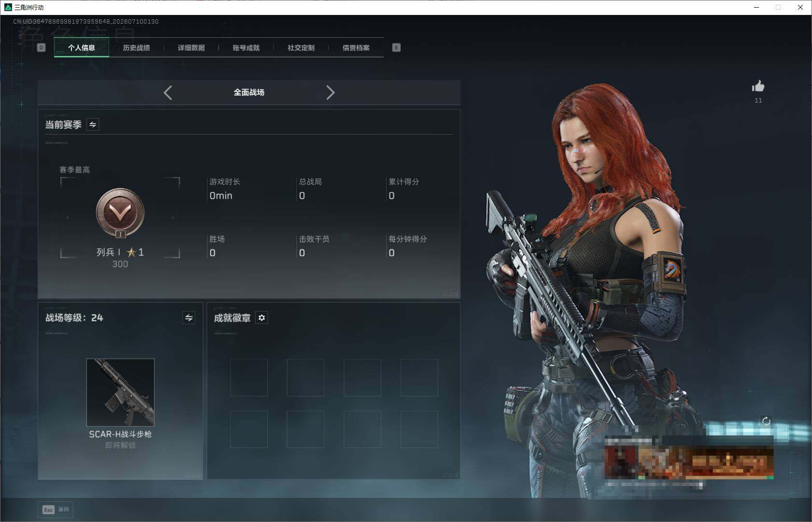The image size is (812, 522).
Task: Click the 全面战场 mode title
Action: [249, 92]
